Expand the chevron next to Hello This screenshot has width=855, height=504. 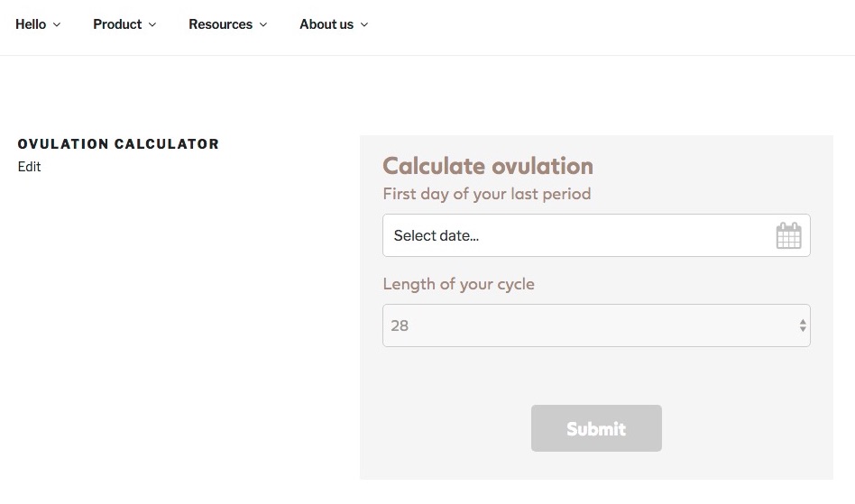pos(57,25)
